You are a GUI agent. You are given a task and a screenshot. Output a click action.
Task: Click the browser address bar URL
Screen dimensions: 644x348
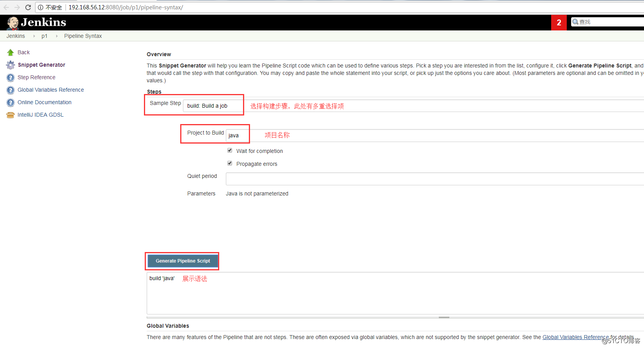(x=126, y=7)
